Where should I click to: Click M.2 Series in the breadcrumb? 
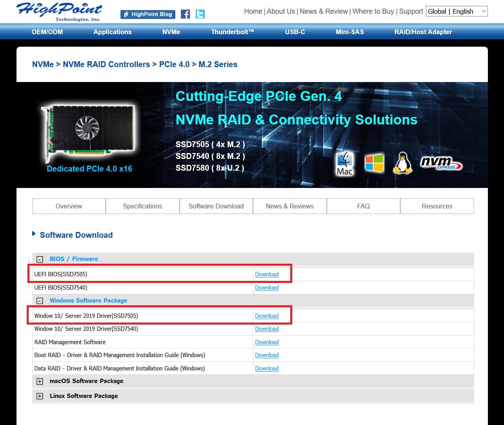pos(218,64)
